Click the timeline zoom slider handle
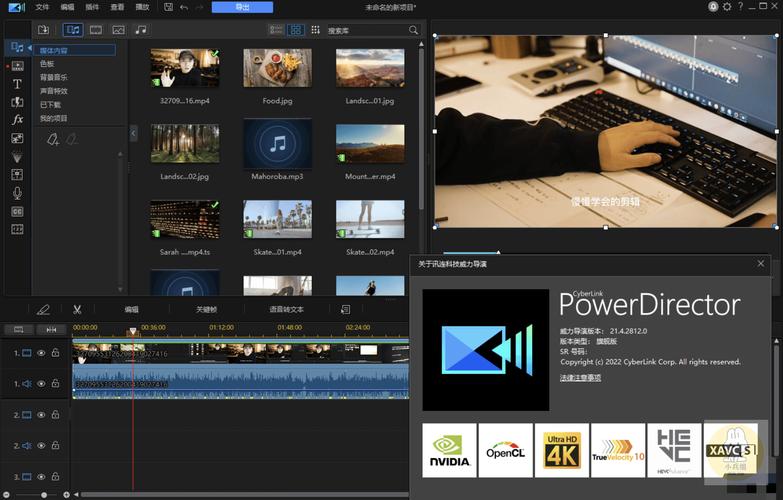This screenshot has height=500, width=783. pos(44,495)
